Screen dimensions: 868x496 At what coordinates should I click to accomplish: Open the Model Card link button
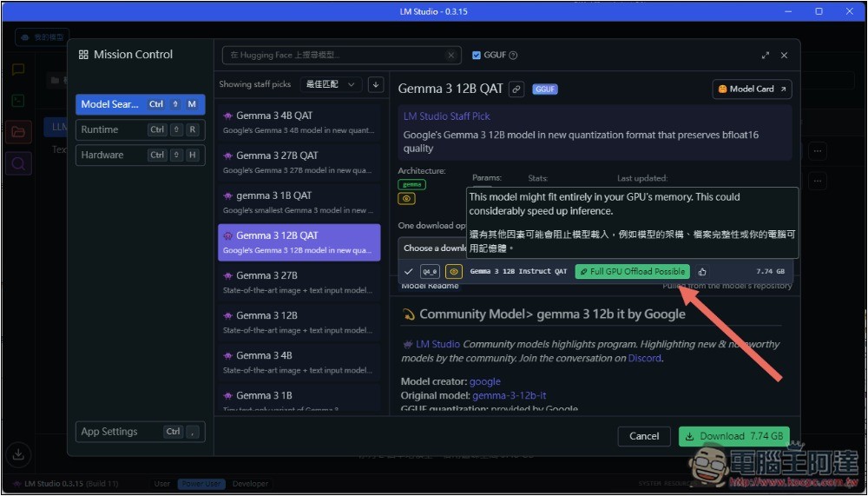coord(752,89)
